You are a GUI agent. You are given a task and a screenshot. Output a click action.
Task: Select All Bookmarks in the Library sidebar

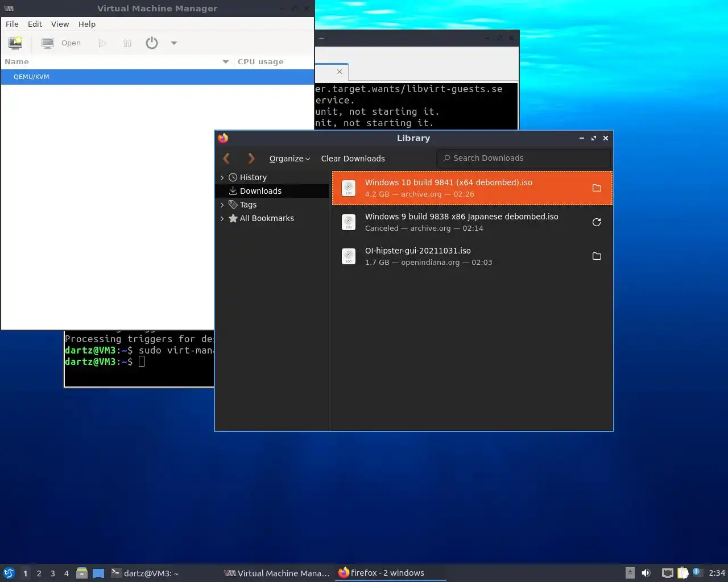[x=267, y=218]
